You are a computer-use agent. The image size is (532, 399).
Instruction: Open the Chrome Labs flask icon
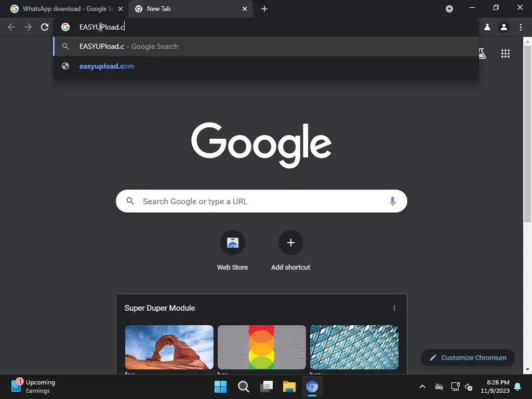tap(487, 27)
